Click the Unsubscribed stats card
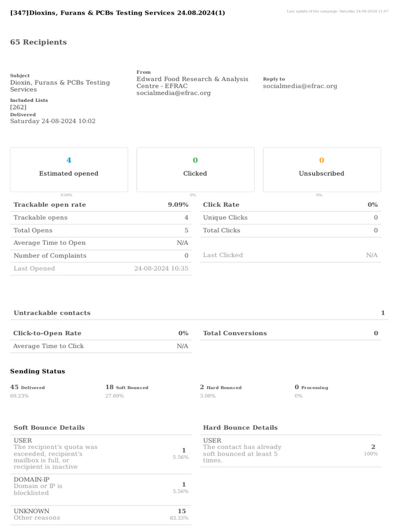Viewport: 399px width, 532px height. [x=322, y=170]
